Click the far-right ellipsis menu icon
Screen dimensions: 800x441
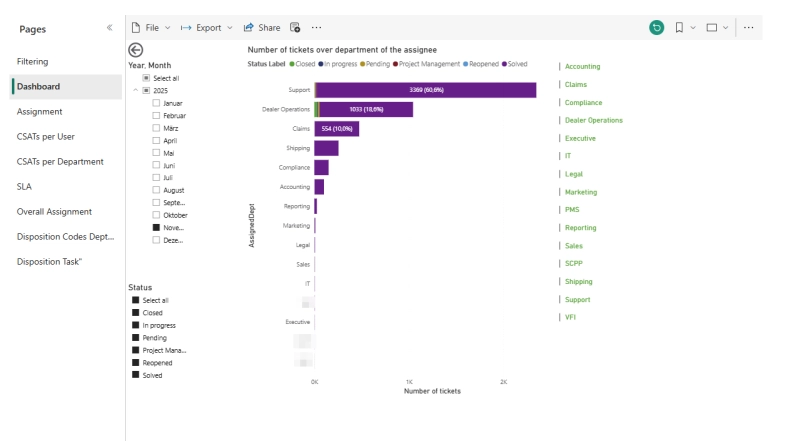[748, 28]
